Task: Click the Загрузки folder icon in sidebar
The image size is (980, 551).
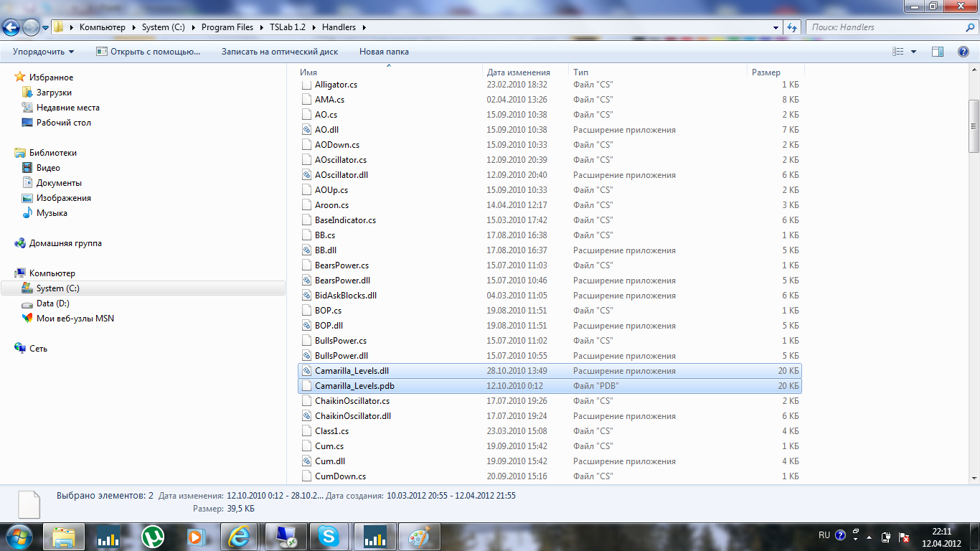Action: pyautogui.click(x=27, y=93)
